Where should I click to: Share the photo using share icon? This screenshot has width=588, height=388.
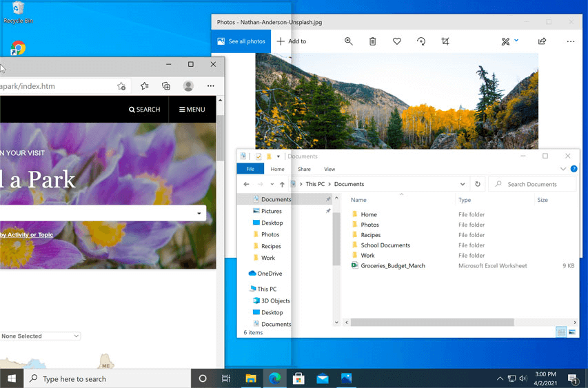(542, 41)
